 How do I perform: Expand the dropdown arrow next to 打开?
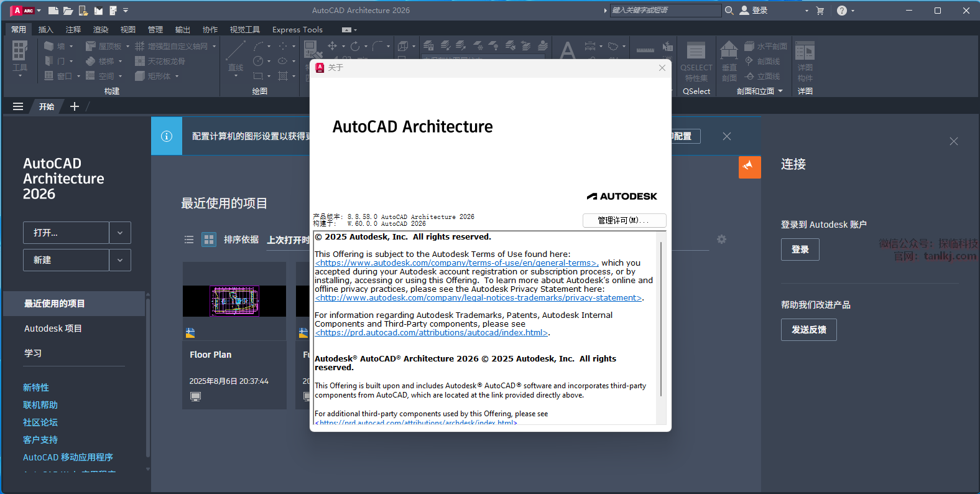coord(120,233)
